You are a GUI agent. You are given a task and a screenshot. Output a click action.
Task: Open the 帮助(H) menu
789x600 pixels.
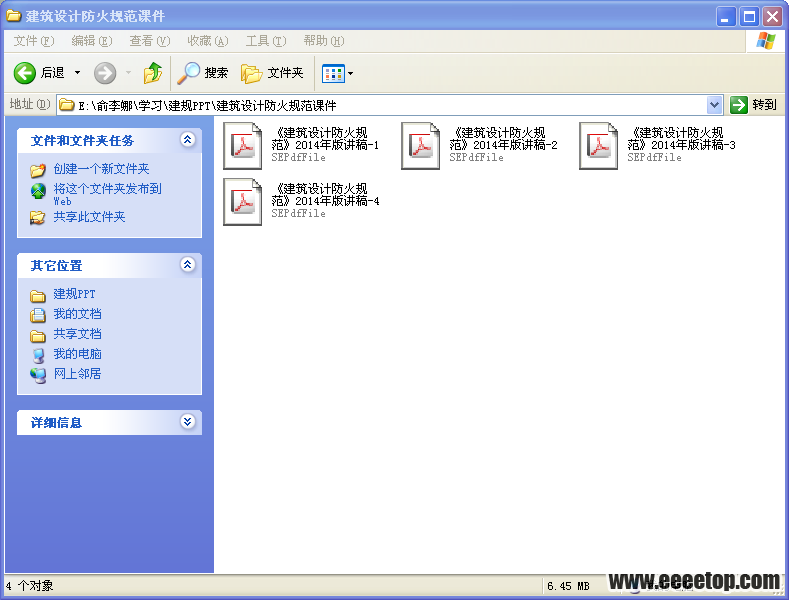pyautogui.click(x=324, y=41)
